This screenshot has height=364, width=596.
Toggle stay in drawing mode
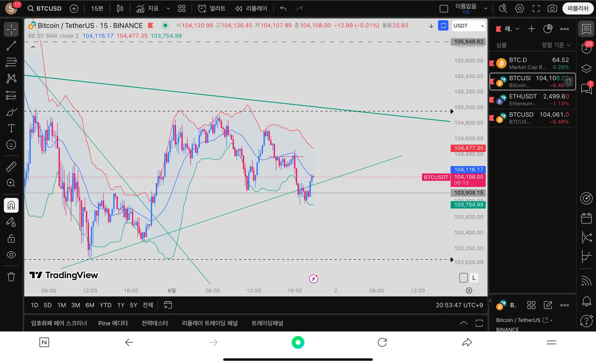[11, 222]
